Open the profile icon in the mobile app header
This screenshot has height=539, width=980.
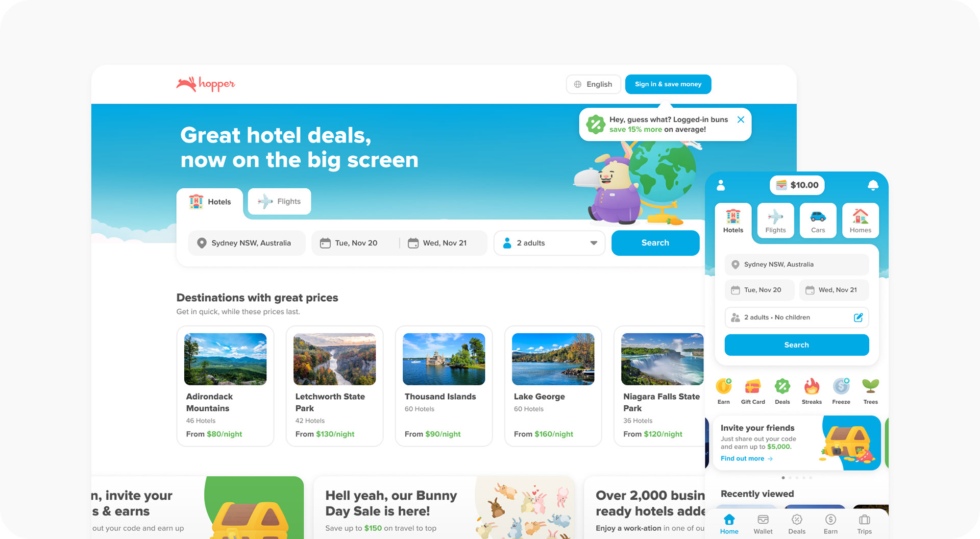(721, 185)
